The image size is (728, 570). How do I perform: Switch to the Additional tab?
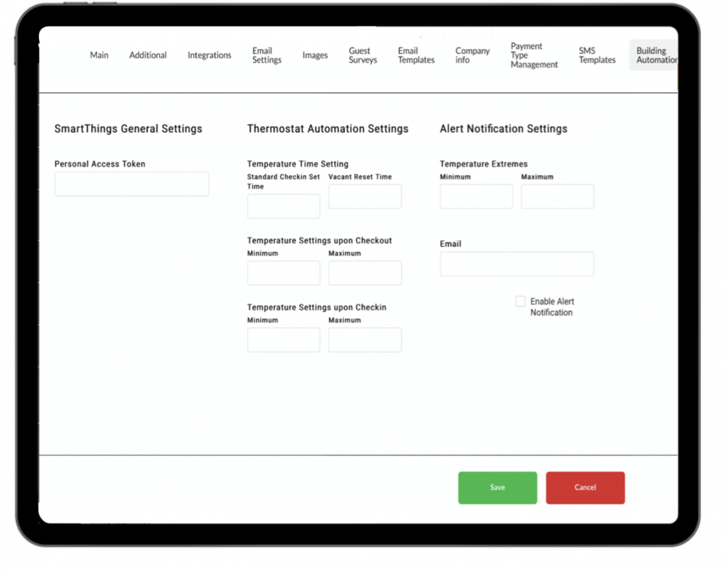(148, 56)
